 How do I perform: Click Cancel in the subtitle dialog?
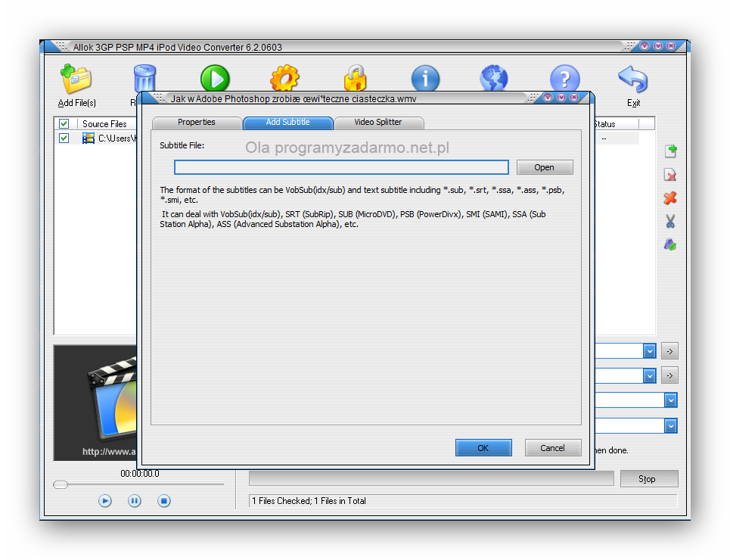553,448
